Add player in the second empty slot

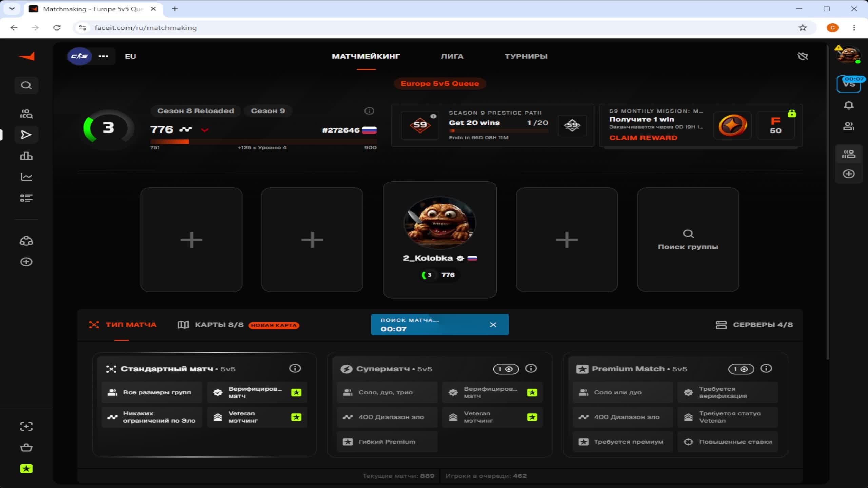pos(312,240)
